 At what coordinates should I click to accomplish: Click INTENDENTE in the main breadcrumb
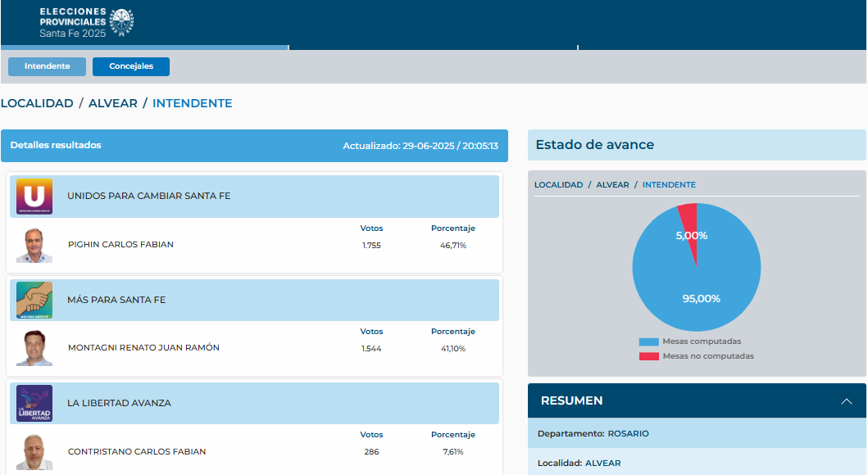point(192,103)
